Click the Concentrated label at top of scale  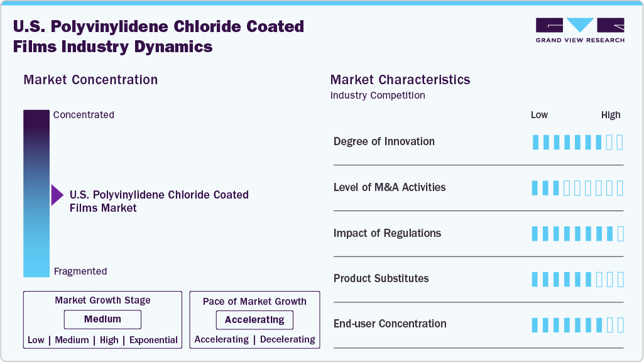84,115
